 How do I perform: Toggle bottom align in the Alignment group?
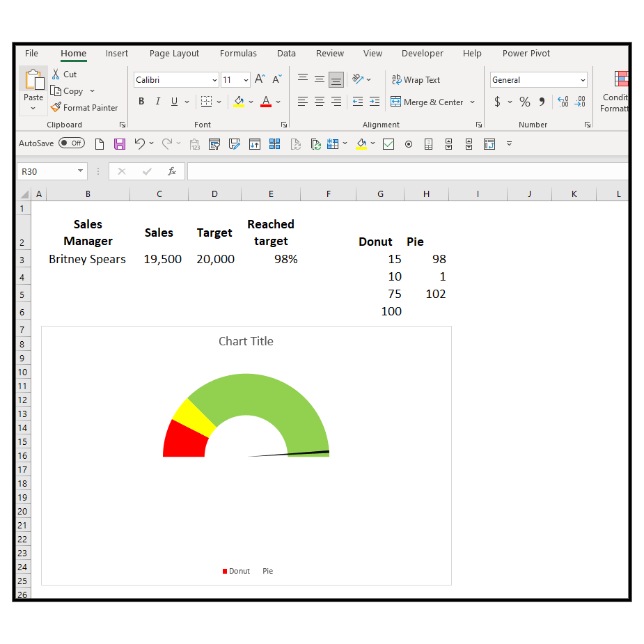click(336, 79)
